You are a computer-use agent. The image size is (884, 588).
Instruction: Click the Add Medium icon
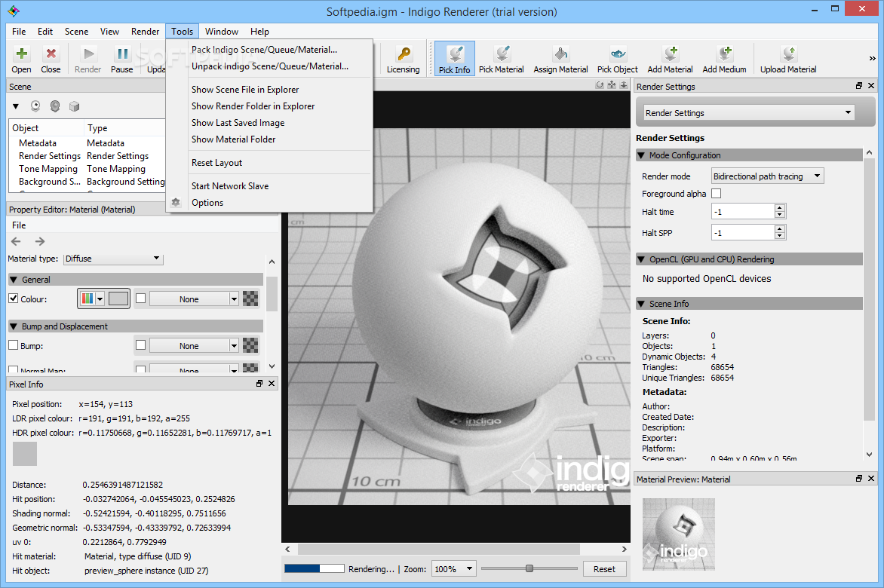(724, 59)
